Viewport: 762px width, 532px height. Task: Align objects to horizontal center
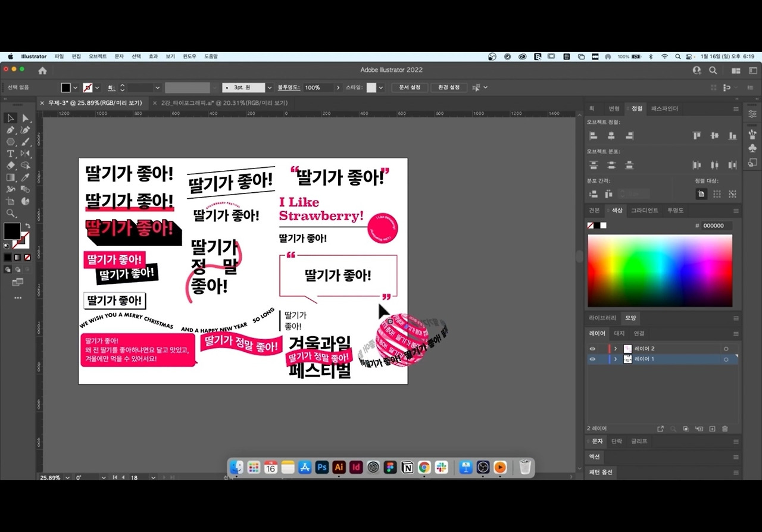click(611, 136)
